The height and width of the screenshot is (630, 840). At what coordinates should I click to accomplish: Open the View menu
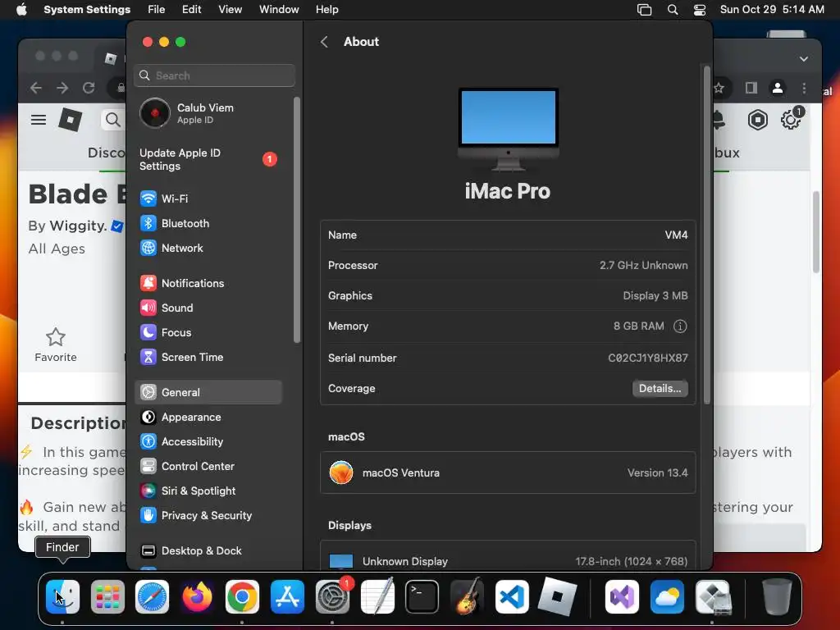(x=230, y=10)
